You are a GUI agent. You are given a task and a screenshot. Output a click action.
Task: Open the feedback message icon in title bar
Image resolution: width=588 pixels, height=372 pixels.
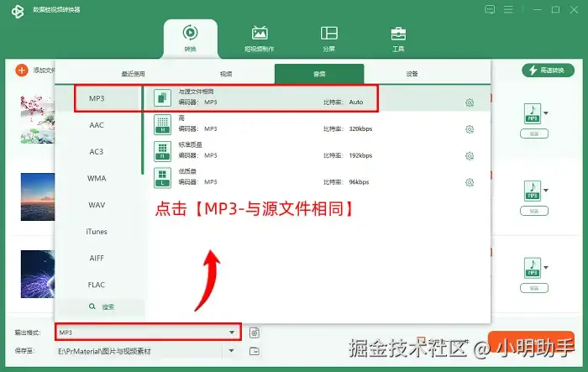tap(490, 9)
